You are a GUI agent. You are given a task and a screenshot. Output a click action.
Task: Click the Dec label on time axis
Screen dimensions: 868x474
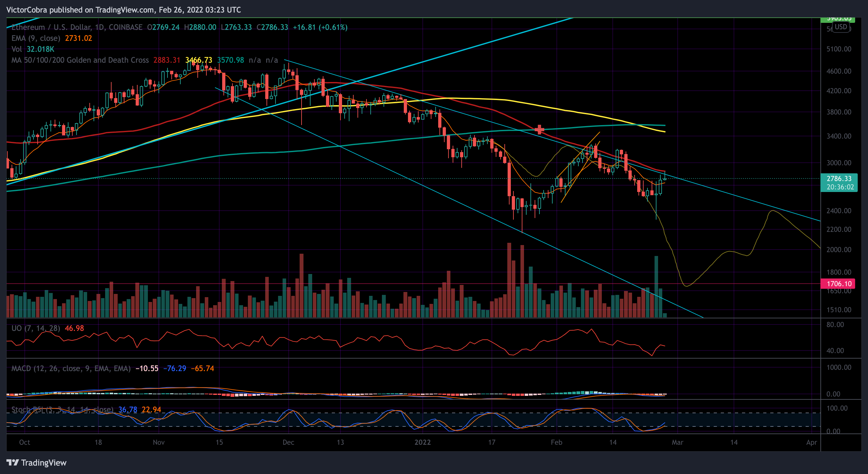point(288,442)
